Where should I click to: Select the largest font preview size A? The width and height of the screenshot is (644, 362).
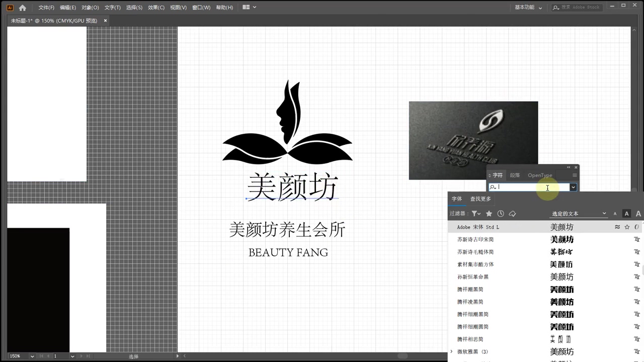pyautogui.click(x=638, y=214)
